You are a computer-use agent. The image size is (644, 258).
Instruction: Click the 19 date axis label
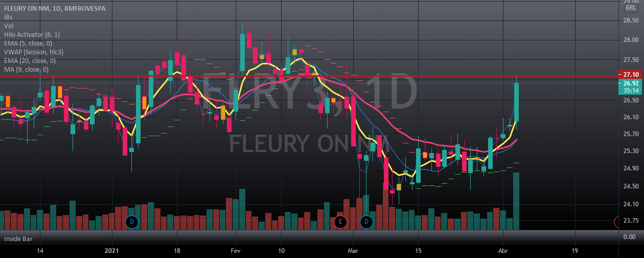pos(574,251)
